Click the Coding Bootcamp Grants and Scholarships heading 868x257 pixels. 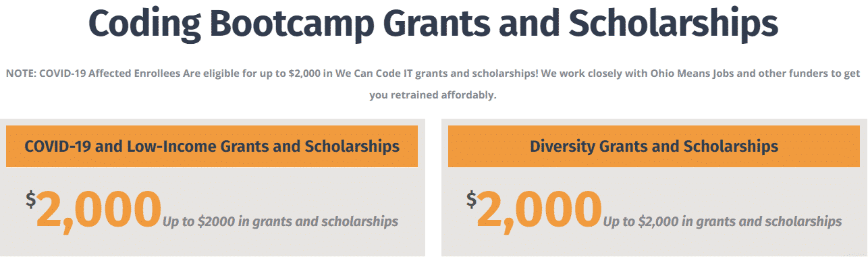click(x=433, y=24)
